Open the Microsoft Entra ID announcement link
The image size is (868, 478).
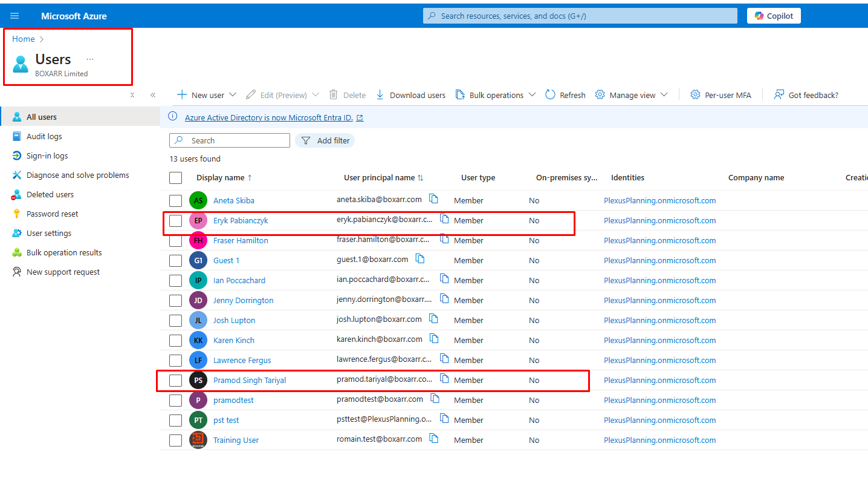click(274, 117)
